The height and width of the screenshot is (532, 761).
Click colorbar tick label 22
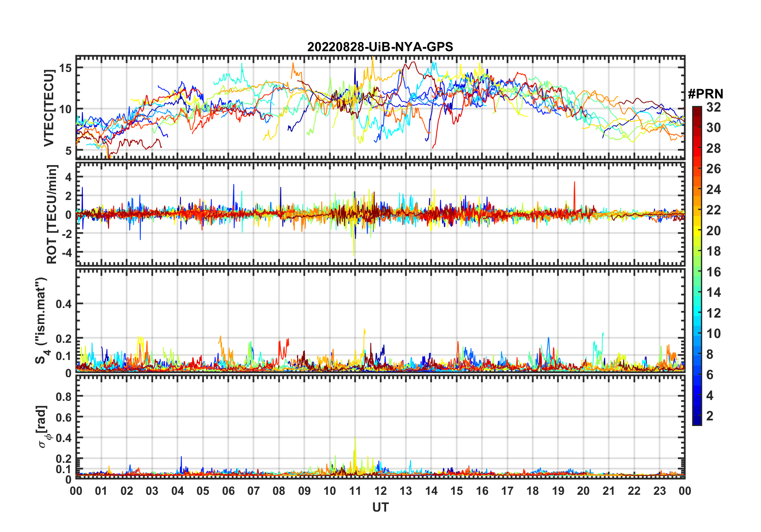713,210
